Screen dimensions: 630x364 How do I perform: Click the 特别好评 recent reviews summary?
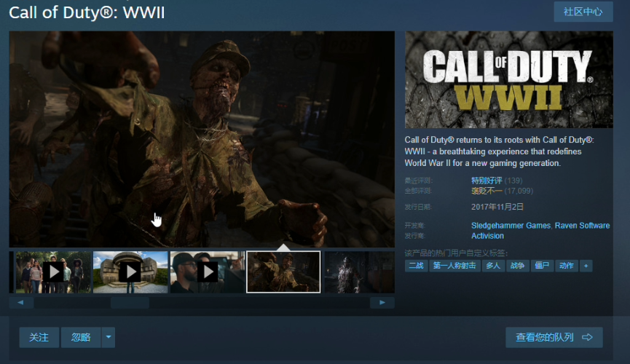[487, 181]
